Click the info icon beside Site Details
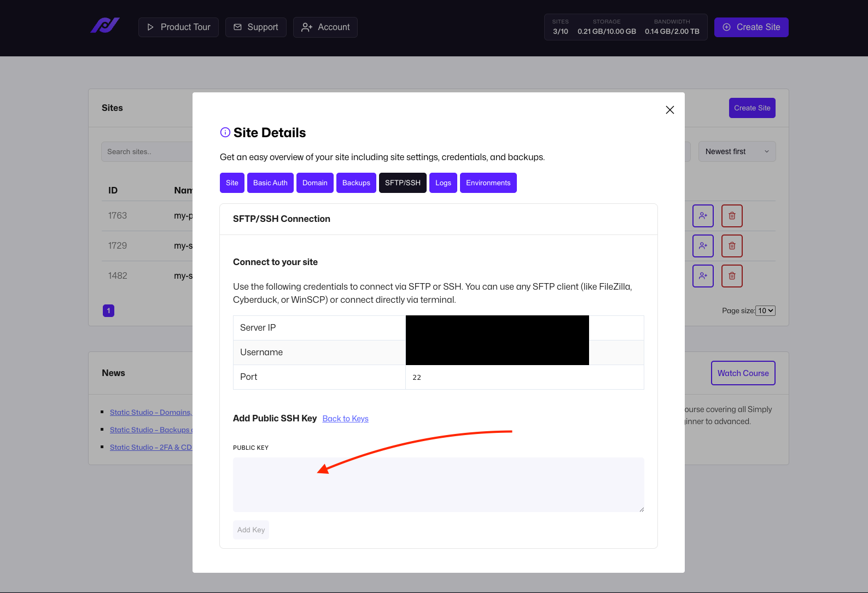Image resolution: width=868 pixels, height=593 pixels. tap(225, 132)
